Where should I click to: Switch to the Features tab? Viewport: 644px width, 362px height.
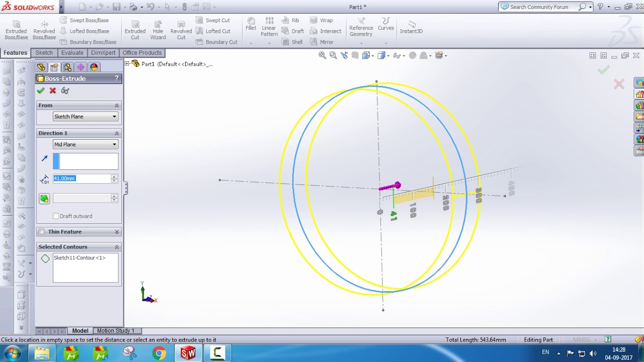(x=15, y=53)
